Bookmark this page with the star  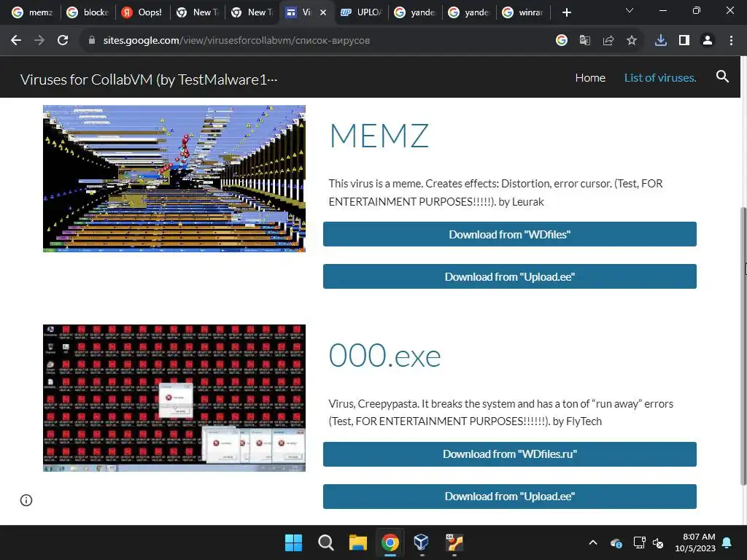632,41
